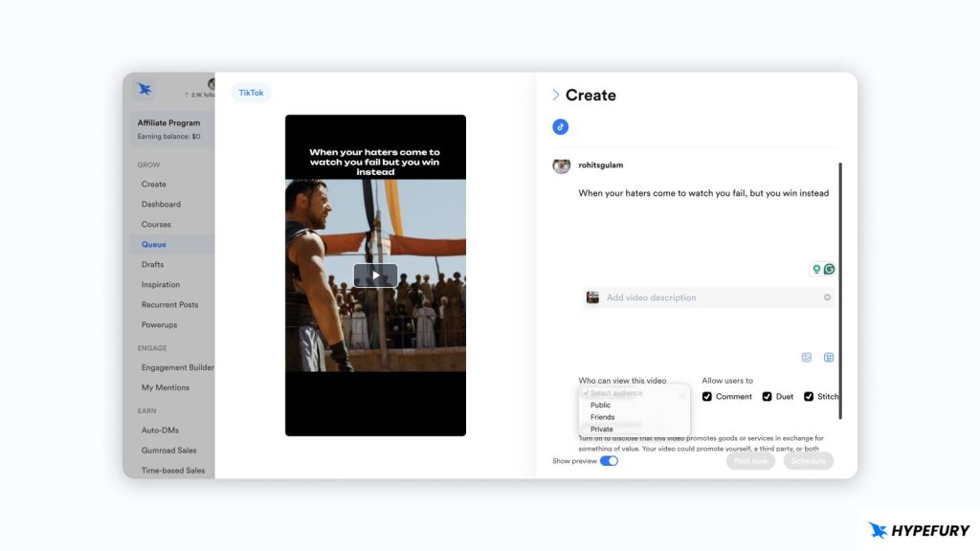Turn off the Show preview toggle
The height and width of the screenshot is (551, 980).
tap(609, 461)
